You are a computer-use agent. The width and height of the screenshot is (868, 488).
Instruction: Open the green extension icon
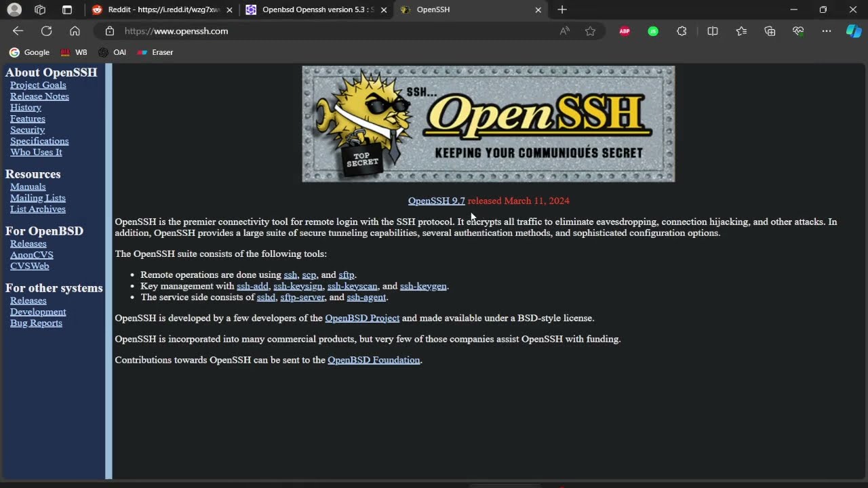click(653, 31)
